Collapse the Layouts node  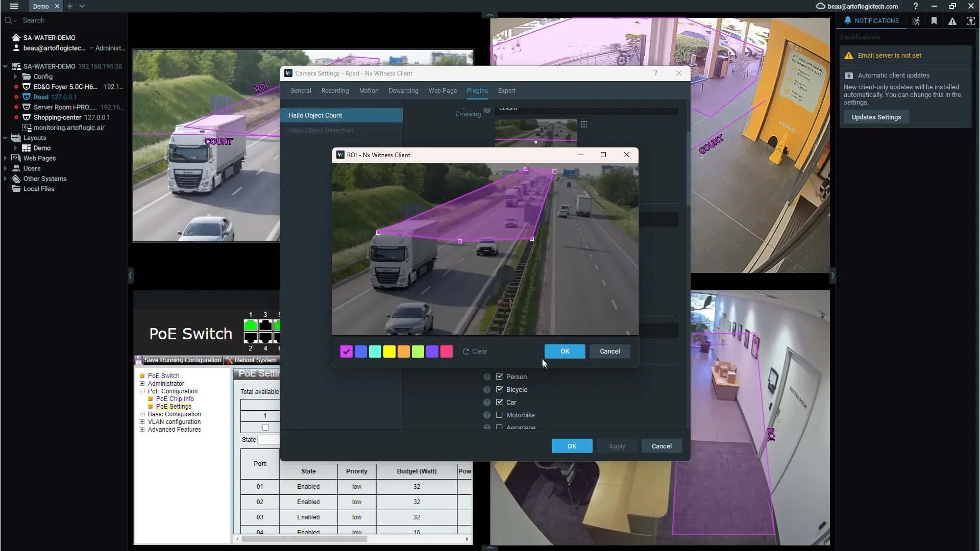5,138
